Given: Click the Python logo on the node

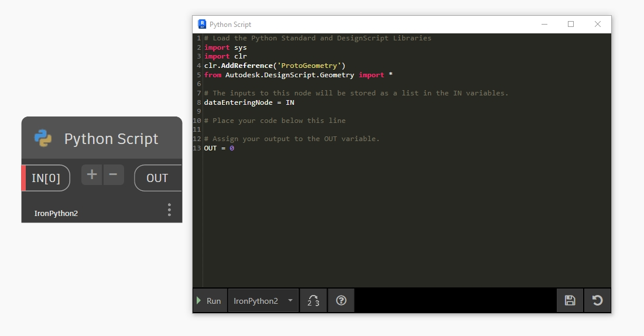Looking at the screenshot, I should click(x=43, y=138).
